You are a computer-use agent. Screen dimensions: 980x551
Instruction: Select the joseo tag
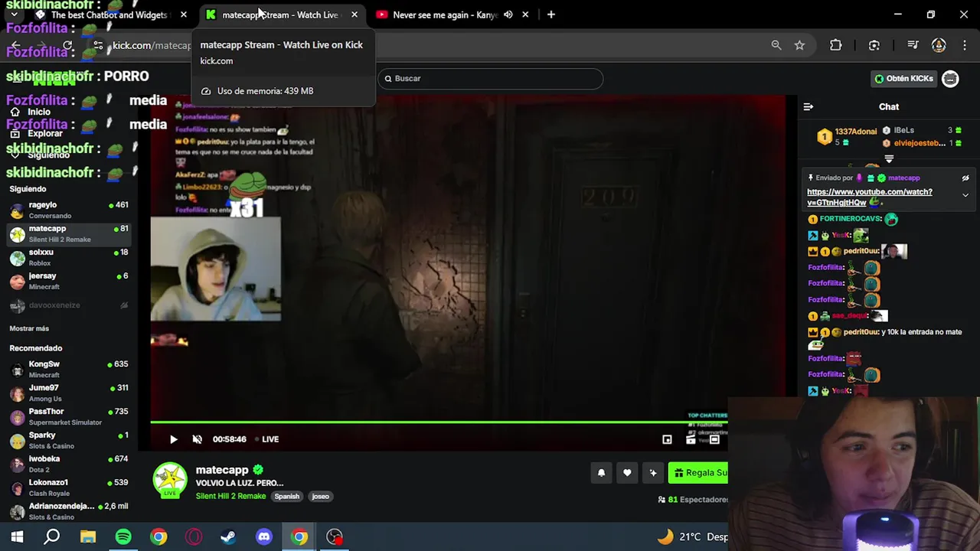click(x=320, y=497)
